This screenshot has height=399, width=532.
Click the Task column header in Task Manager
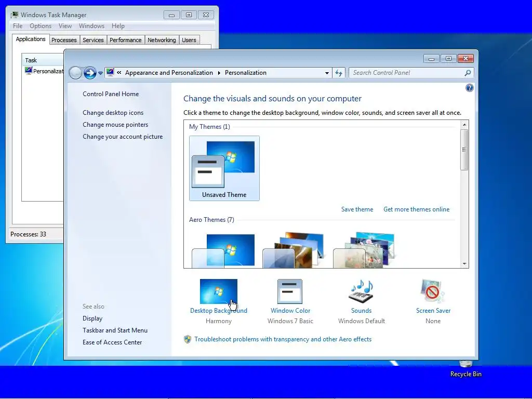coord(43,60)
